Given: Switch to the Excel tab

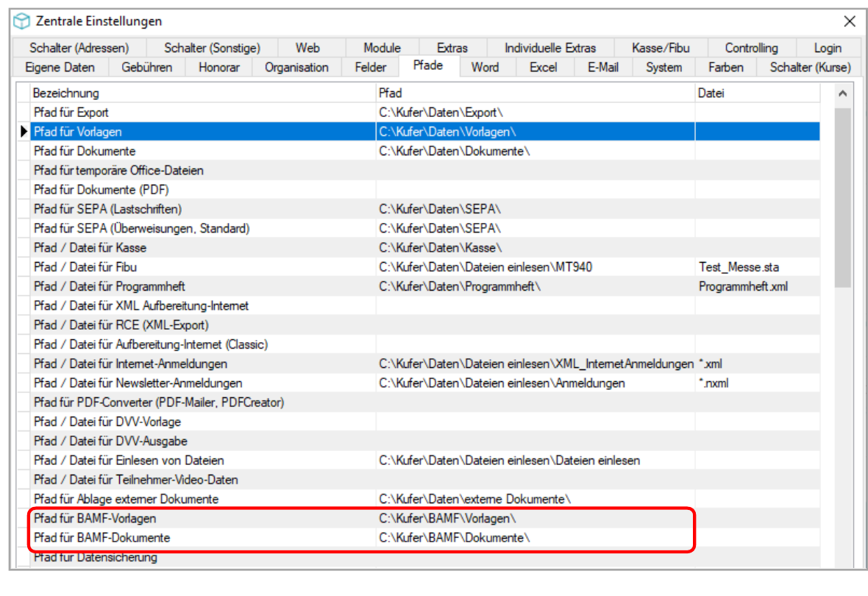Looking at the screenshot, I should [x=543, y=68].
